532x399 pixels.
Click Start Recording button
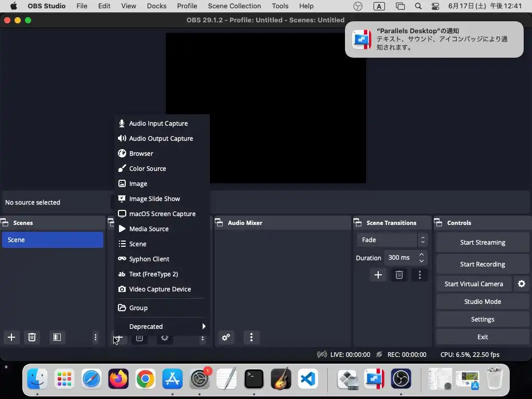(483, 264)
